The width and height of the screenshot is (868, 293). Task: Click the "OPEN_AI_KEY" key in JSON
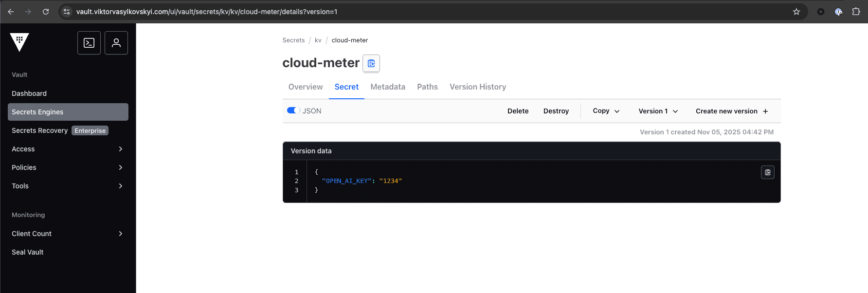pyautogui.click(x=346, y=181)
